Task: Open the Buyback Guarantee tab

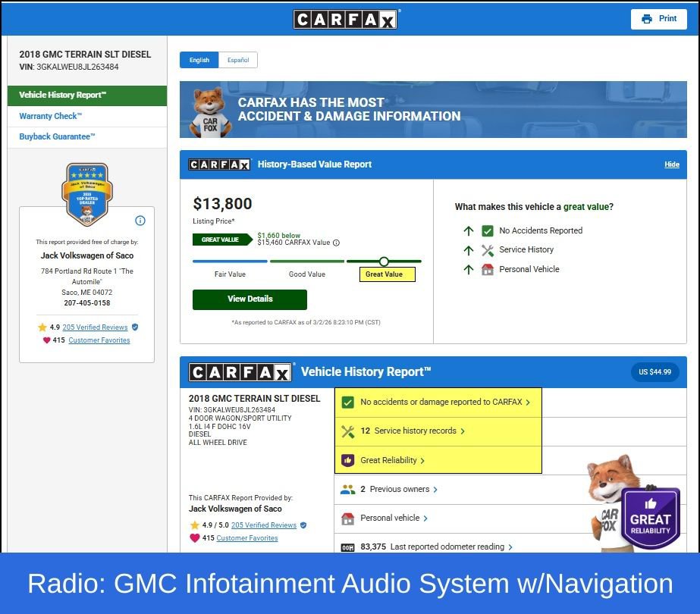Action: point(57,137)
